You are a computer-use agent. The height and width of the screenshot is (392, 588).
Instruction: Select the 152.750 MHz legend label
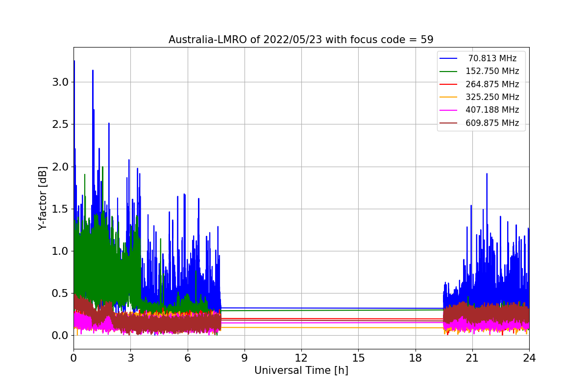492,71
